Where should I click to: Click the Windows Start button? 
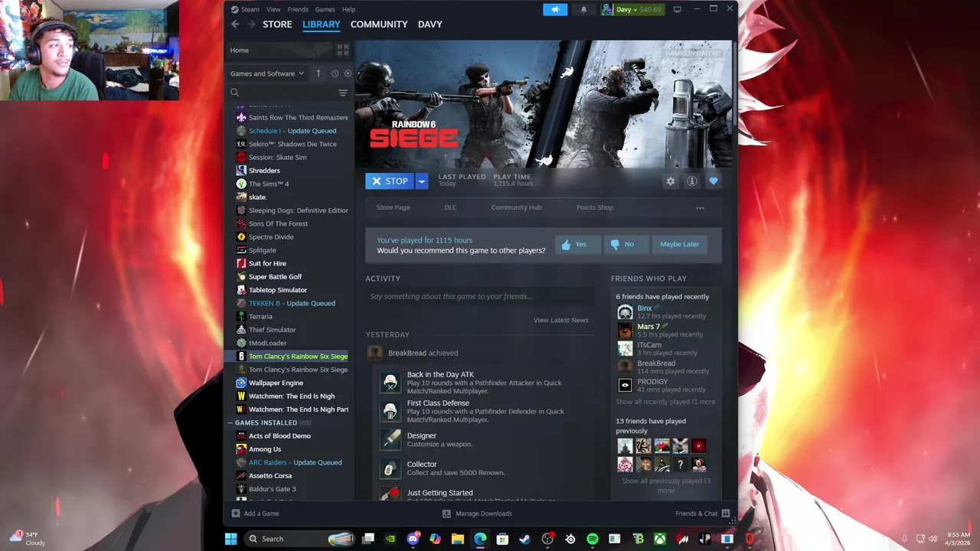[x=230, y=539]
